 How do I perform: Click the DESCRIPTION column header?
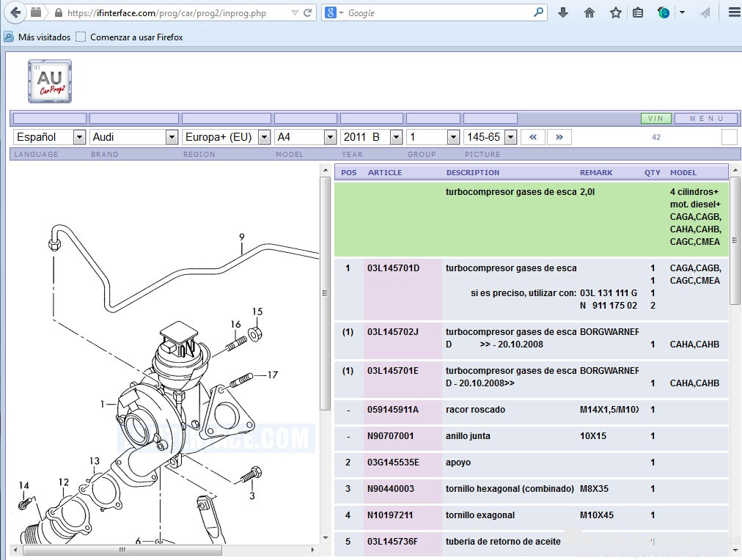pyautogui.click(x=473, y=173)
